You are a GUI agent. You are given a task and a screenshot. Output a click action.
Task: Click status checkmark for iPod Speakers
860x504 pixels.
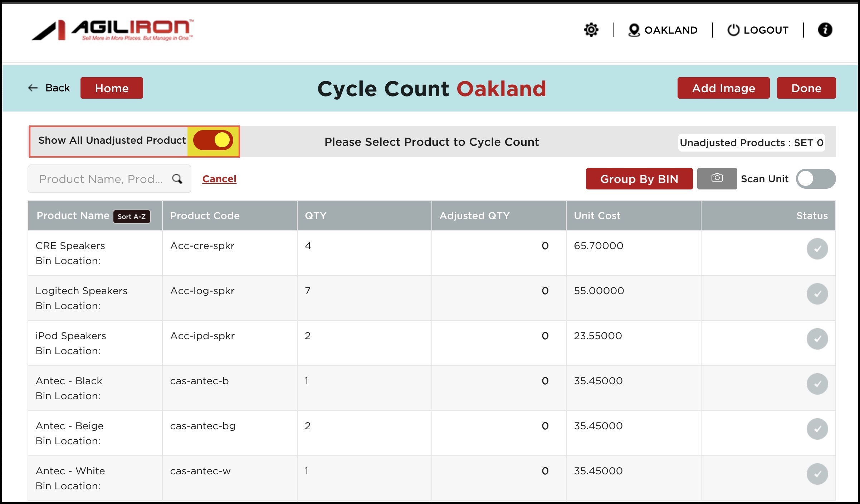coord(817,339)
